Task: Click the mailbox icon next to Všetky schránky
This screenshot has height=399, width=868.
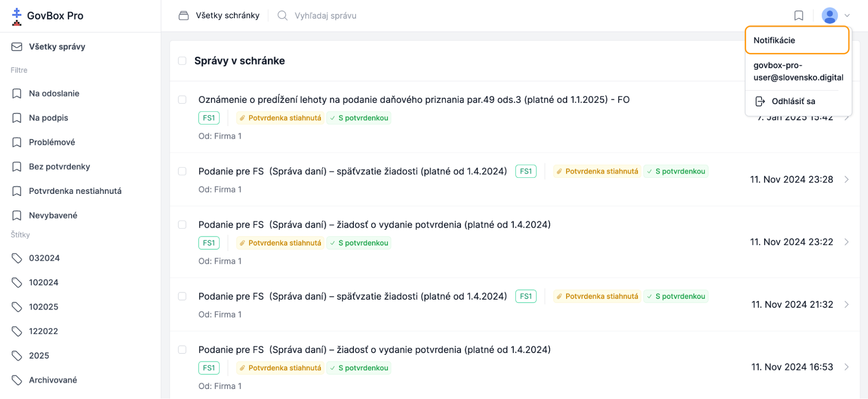Action: (184, 16)
